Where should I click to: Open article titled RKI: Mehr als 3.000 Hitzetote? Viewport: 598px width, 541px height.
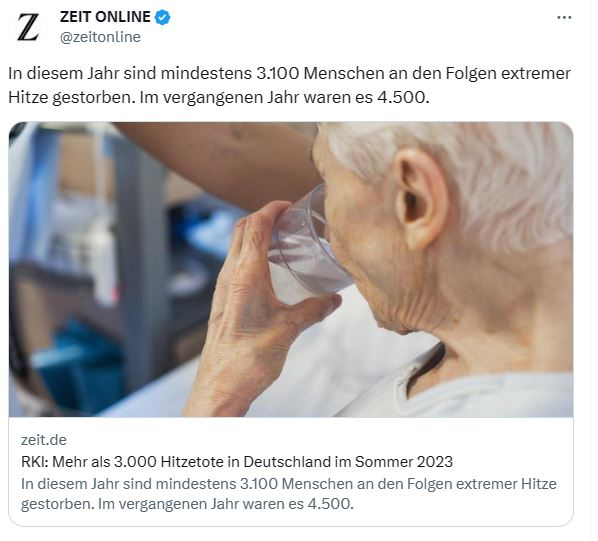click(237, 462)
